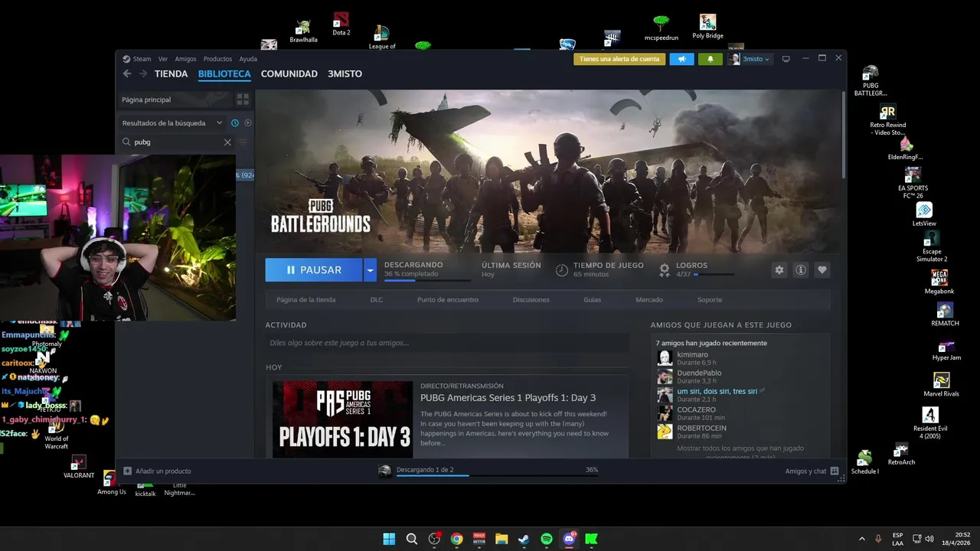The height and width of the screenshot is (551, 980).
Task: Click Añadir un producto button
Action: point(158,471)
